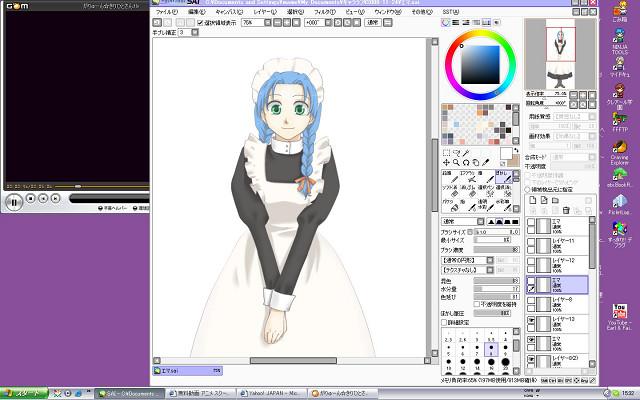Toggle visibility of layer レイヤー12
This screenshot has width=640, height=400.
tap(531, 262)
